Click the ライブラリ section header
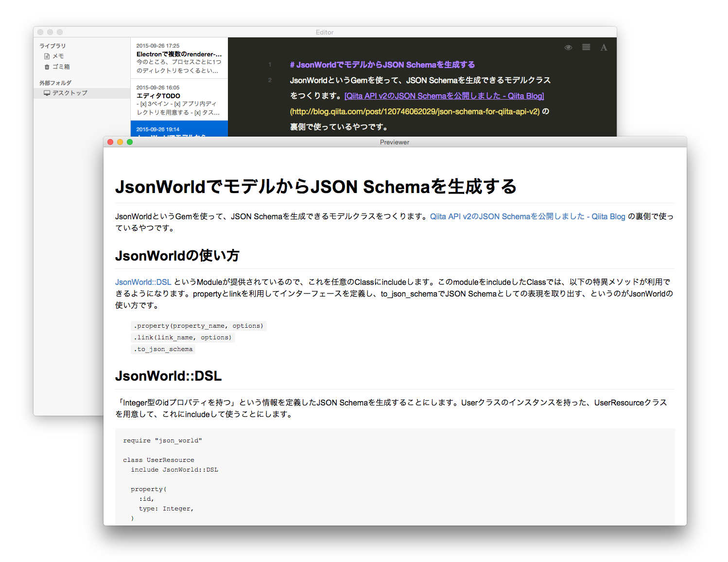 click(x=52, y=46)
